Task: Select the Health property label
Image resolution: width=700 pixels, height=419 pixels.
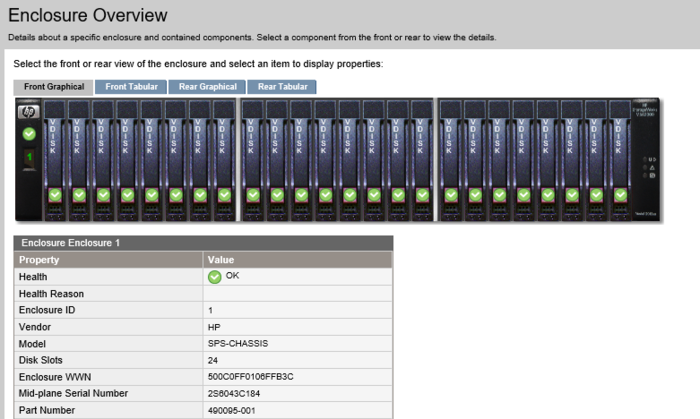Action: click(33, 277)
